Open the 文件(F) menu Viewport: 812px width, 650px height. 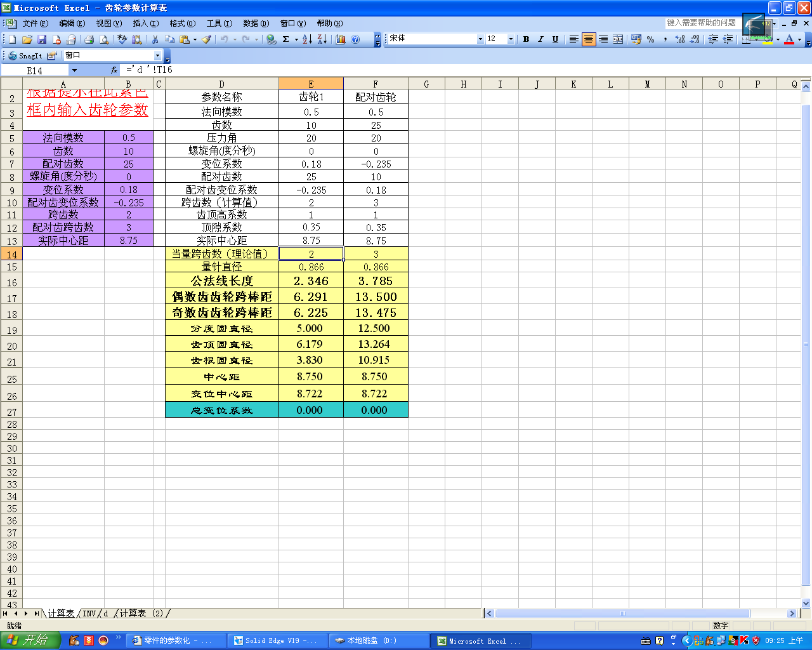(x=35, y=23)
